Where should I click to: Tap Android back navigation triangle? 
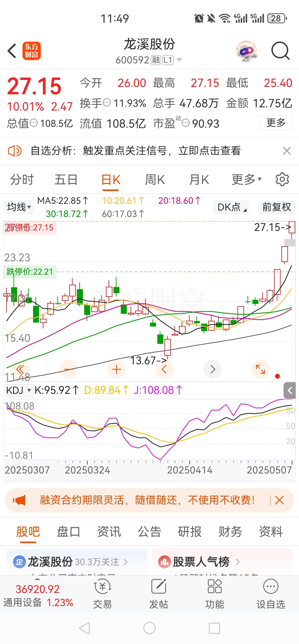(x=84, y=628)
